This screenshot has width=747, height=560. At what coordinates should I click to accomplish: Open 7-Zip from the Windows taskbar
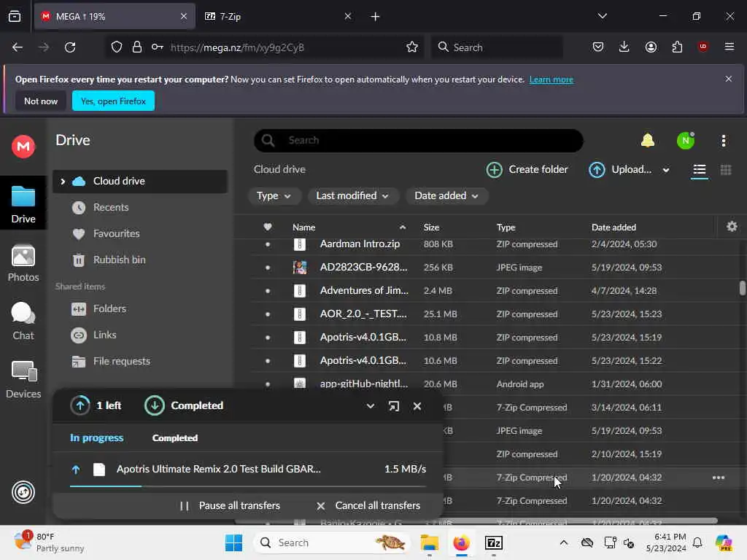click(x=494, y=542)
